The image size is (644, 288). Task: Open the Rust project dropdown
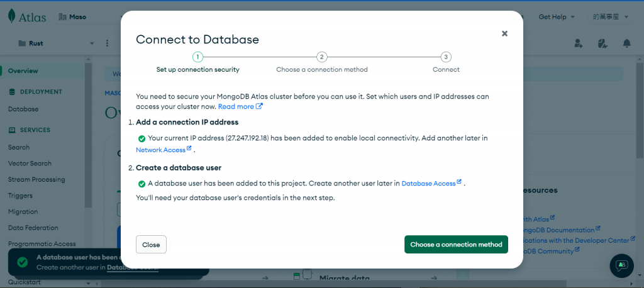55,43
